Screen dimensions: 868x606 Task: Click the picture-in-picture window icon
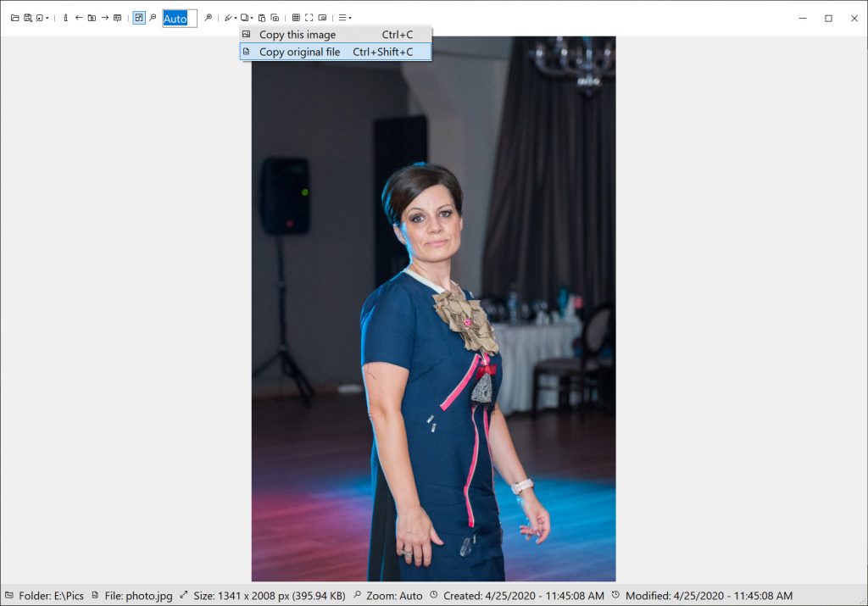[322, 18]
